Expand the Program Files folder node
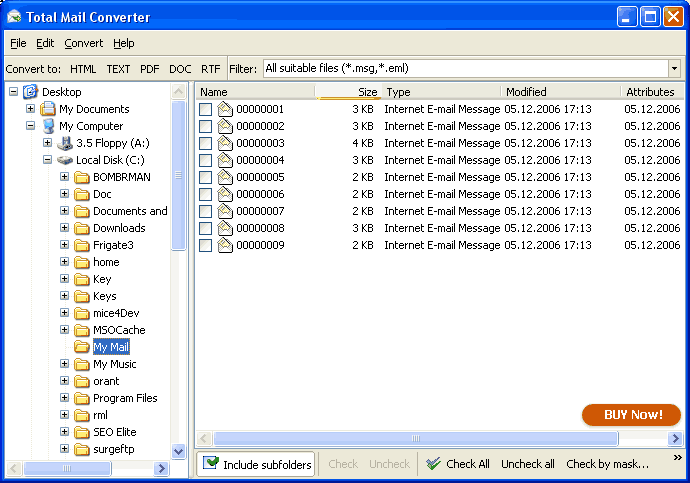The image size is (690, 483). 65,398
